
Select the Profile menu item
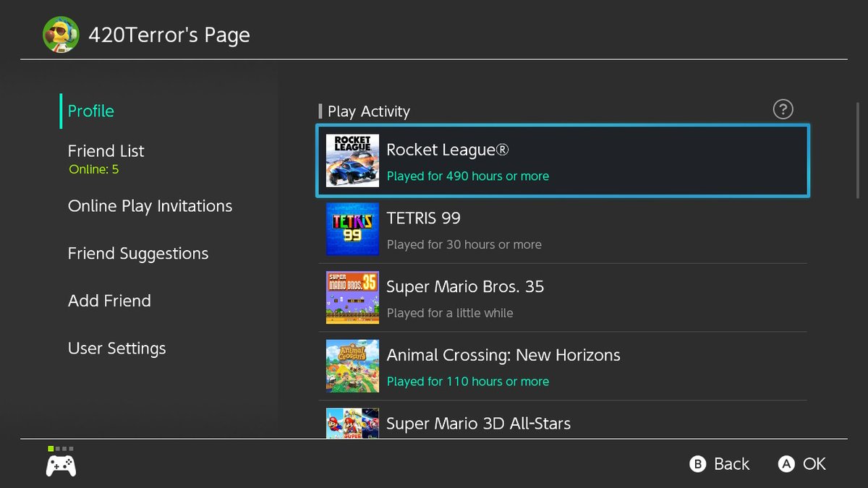coord(91,111)
